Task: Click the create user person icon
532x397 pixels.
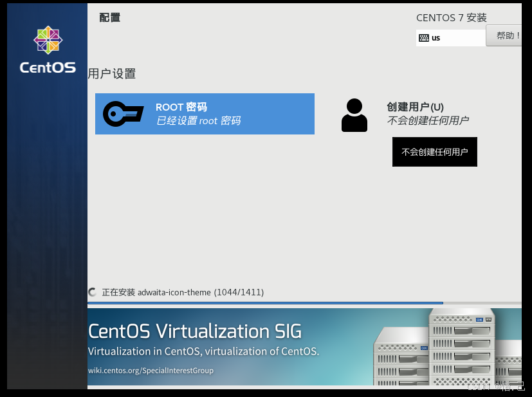Action: pos(354,115)
